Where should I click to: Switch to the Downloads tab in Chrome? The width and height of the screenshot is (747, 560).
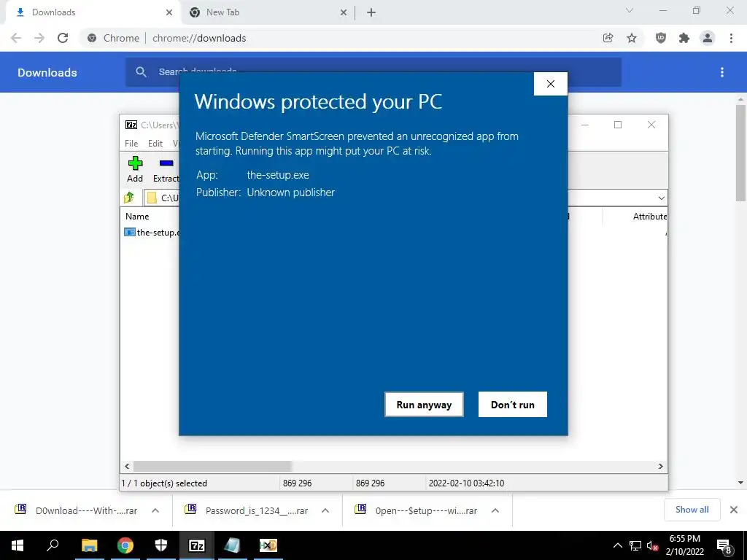coord(90,12)
